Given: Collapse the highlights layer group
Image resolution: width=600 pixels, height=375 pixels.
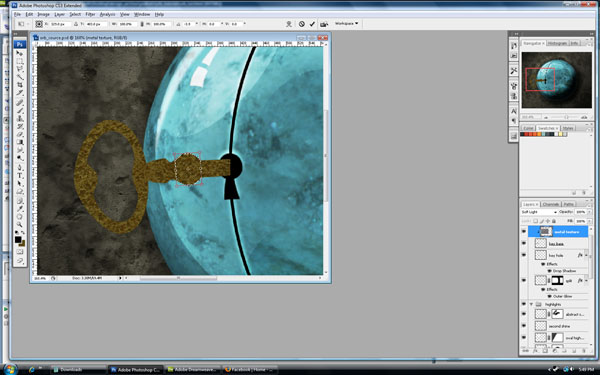Looking at the screenshot, I should tap(531, 304).
